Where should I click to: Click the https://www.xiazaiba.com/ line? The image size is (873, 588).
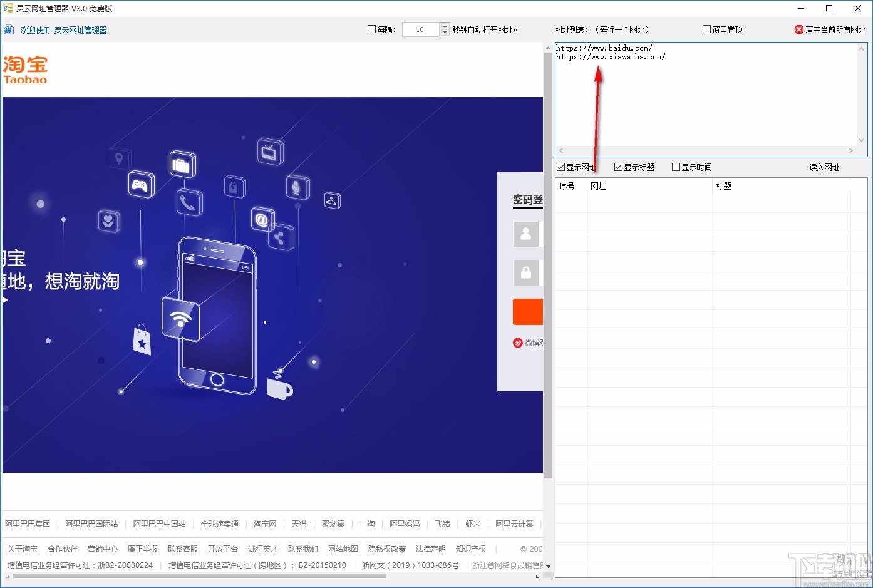[x=611, y=56]
